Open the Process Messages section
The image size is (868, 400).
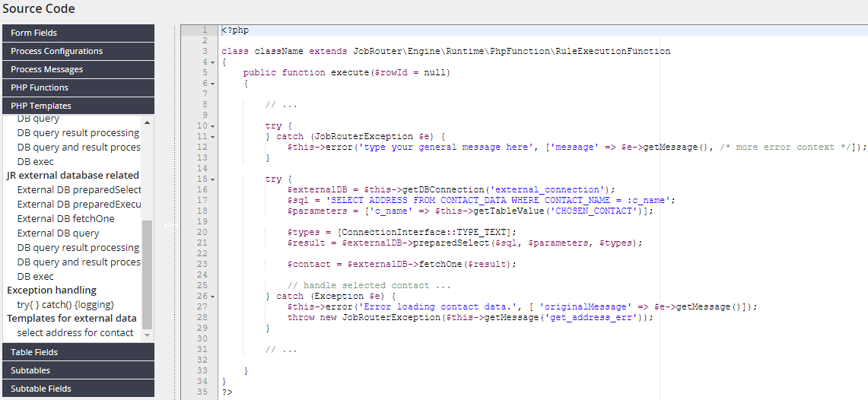(78, 69)
